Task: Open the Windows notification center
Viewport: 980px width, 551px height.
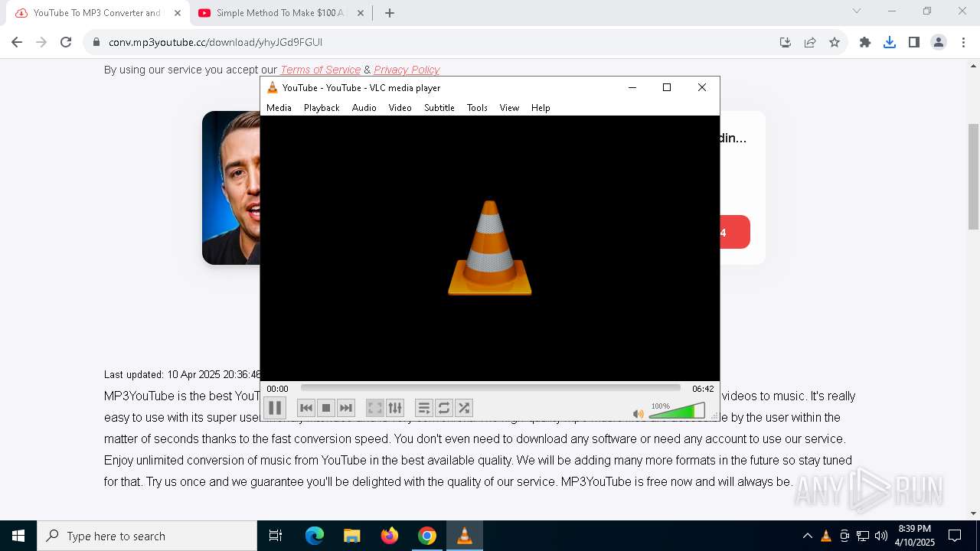Action: click(x=955, y=536)
